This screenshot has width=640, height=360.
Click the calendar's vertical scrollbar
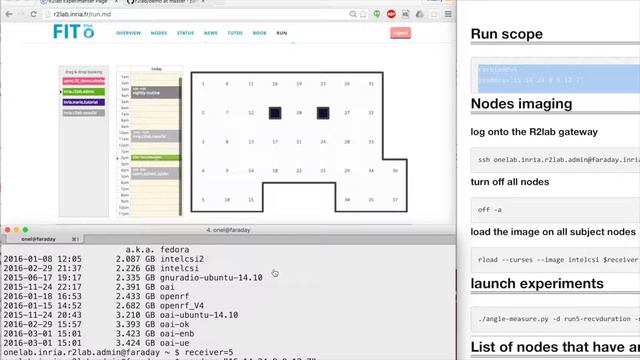point(180,146)
